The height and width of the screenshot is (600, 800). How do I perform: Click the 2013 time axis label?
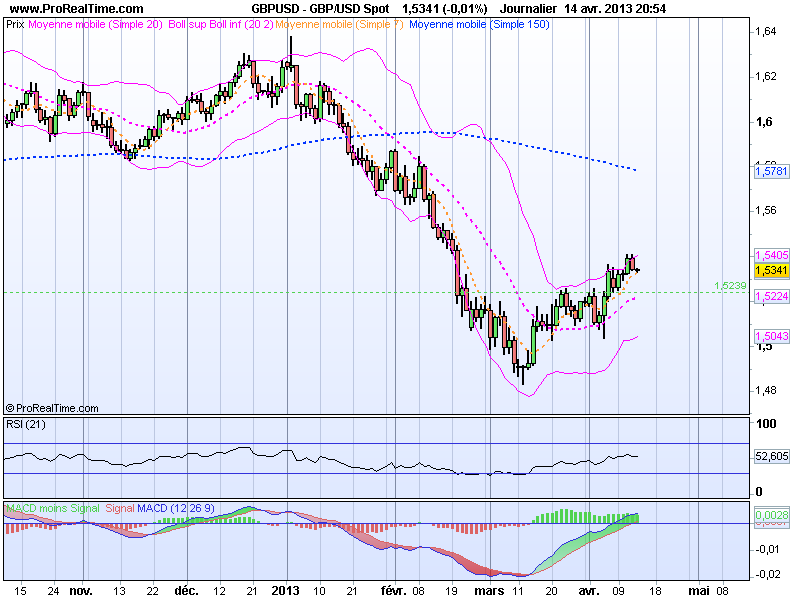pos(285,591)
